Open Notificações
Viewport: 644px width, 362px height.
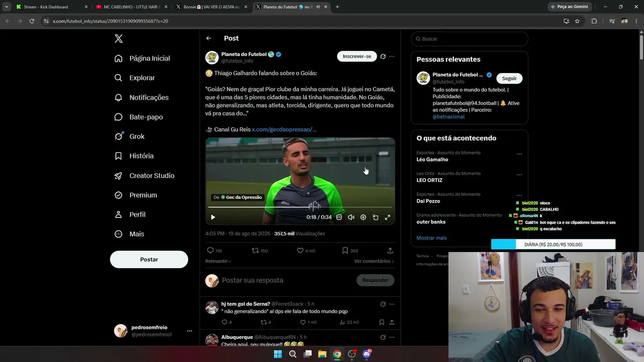(141, 98)
